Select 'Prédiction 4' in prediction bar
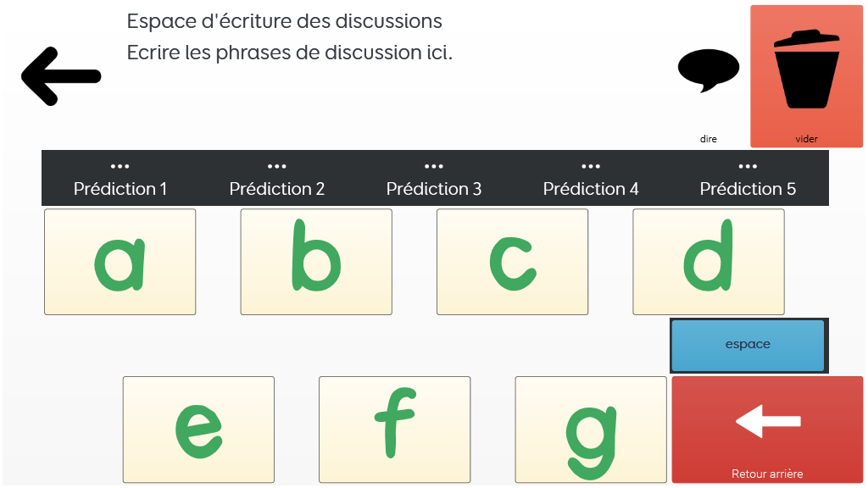Screen dimensions: 868x488 [x=591, y=179]
